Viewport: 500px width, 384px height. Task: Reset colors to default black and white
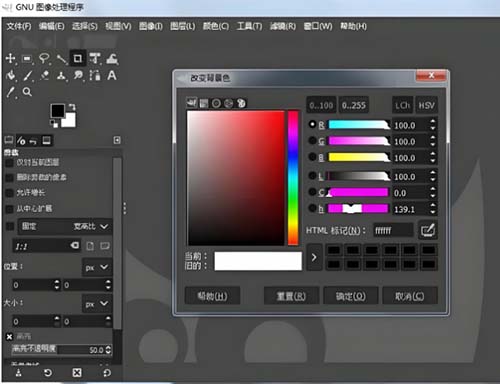[54, 124]
